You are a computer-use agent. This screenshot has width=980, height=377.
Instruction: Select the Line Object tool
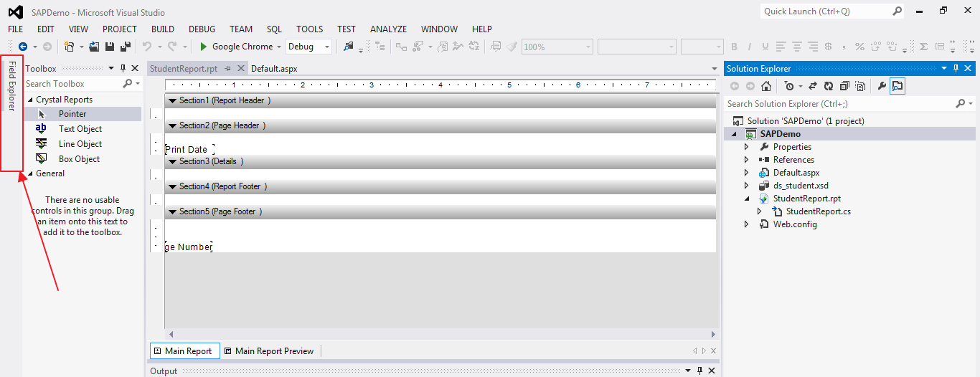[x=83, y=144]
